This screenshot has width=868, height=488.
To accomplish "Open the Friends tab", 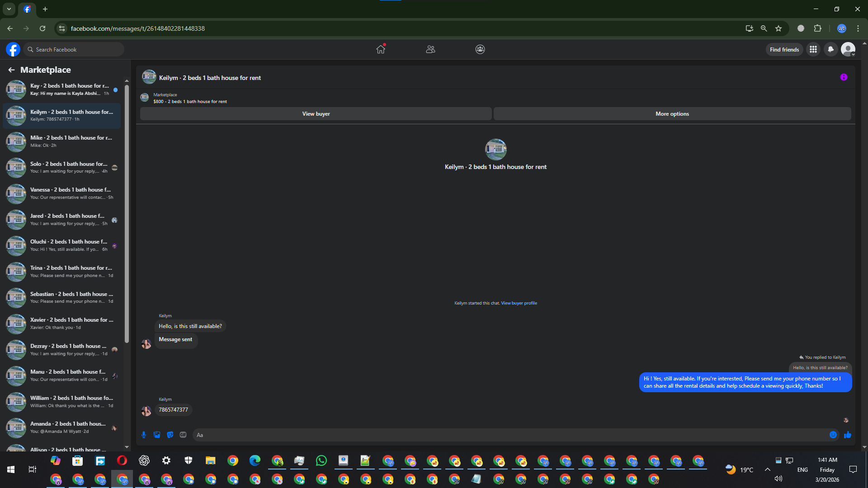I will click(x=430, y=49).
